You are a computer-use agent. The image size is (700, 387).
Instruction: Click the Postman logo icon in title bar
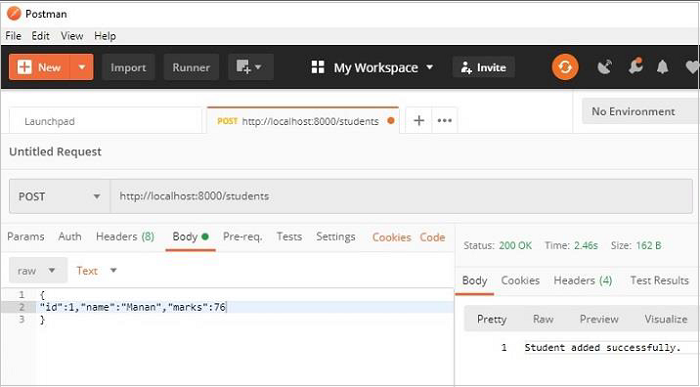pyautogui.click(x=14, y=14)
